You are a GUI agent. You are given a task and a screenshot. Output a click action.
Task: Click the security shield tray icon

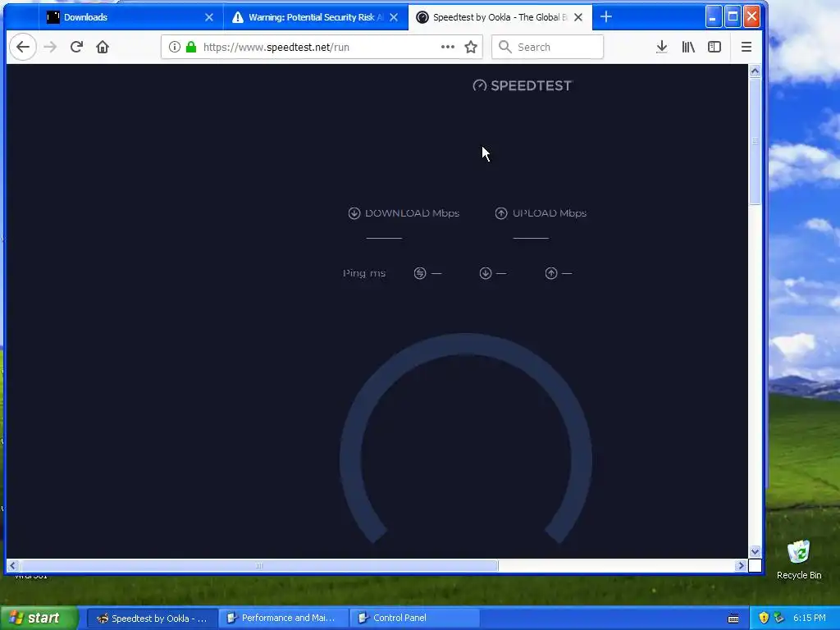[764, 618]
